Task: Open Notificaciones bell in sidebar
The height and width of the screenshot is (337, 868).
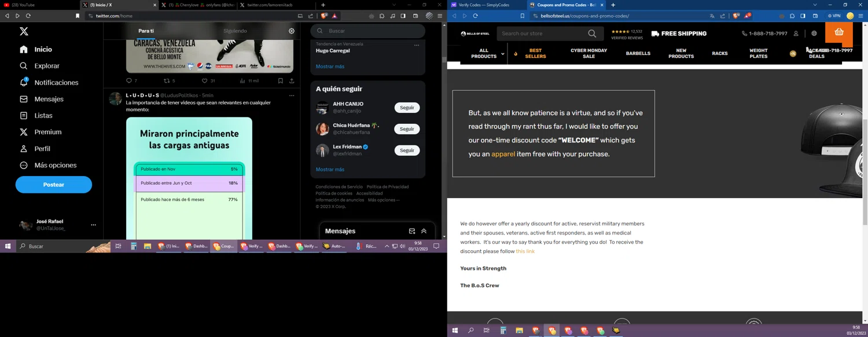Action: pyautogui.click(x=49, y=82)
